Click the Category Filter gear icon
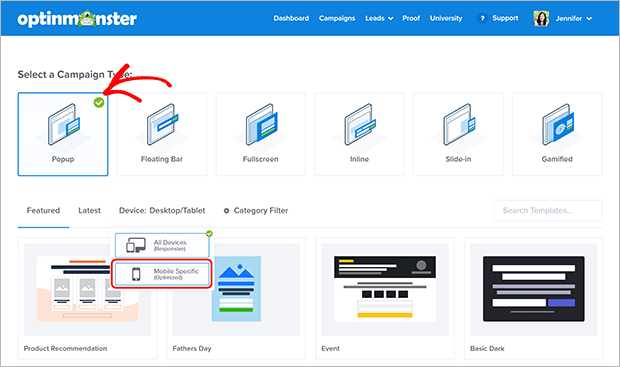620x367 pixels. [227, 211]
